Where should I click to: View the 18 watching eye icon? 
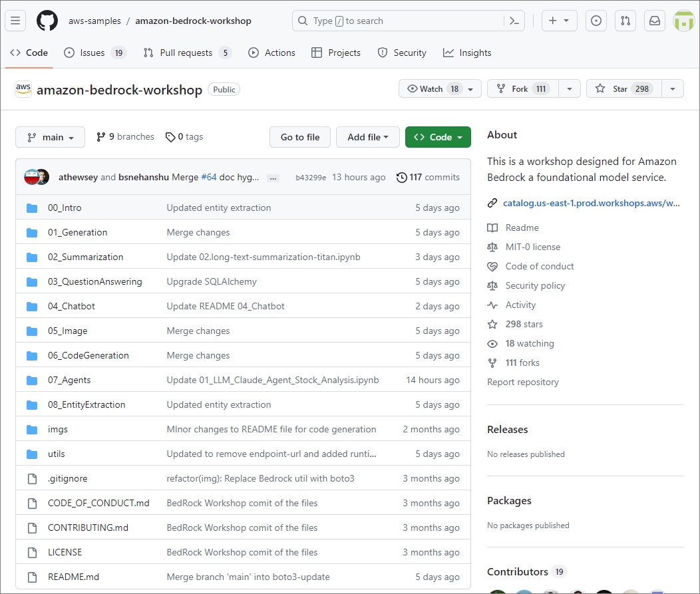(x=492, y=344)
